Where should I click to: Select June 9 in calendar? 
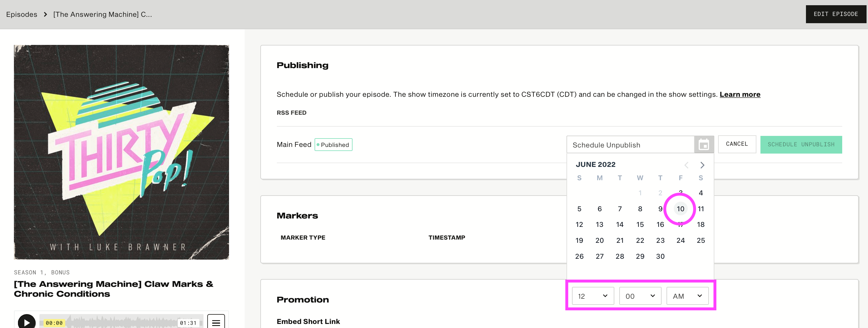[660, 209]
